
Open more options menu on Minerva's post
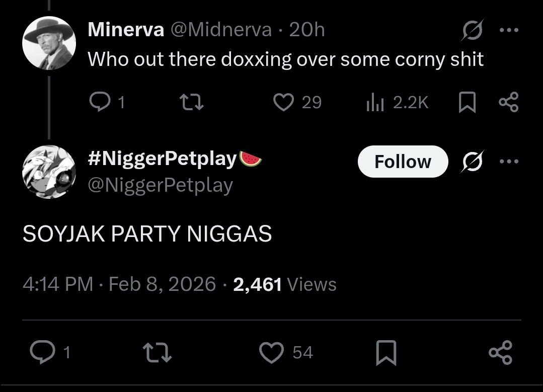click(509, 30)
